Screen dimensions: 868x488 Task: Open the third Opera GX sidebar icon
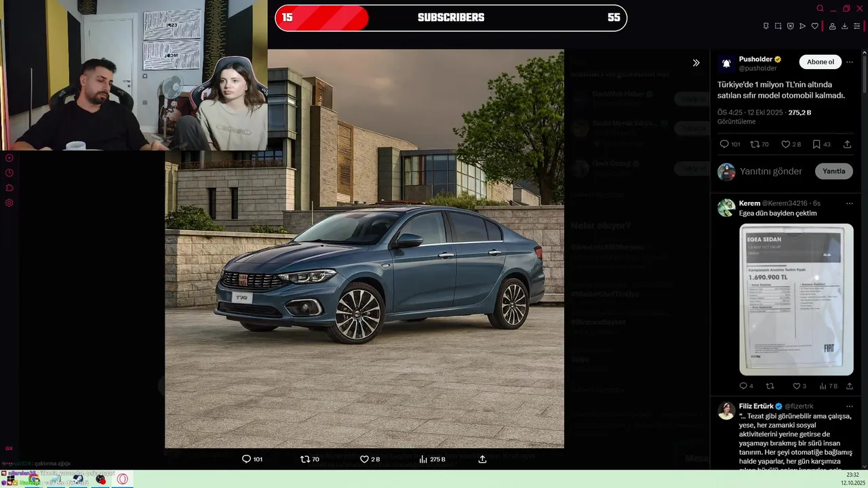point(9,188)
